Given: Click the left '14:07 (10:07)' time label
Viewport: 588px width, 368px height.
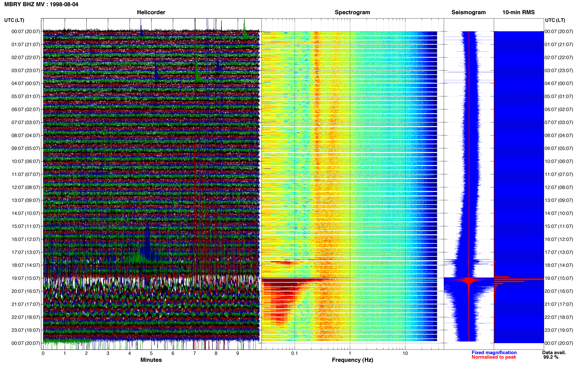Looking at the screenshot, I should [26, 213].
